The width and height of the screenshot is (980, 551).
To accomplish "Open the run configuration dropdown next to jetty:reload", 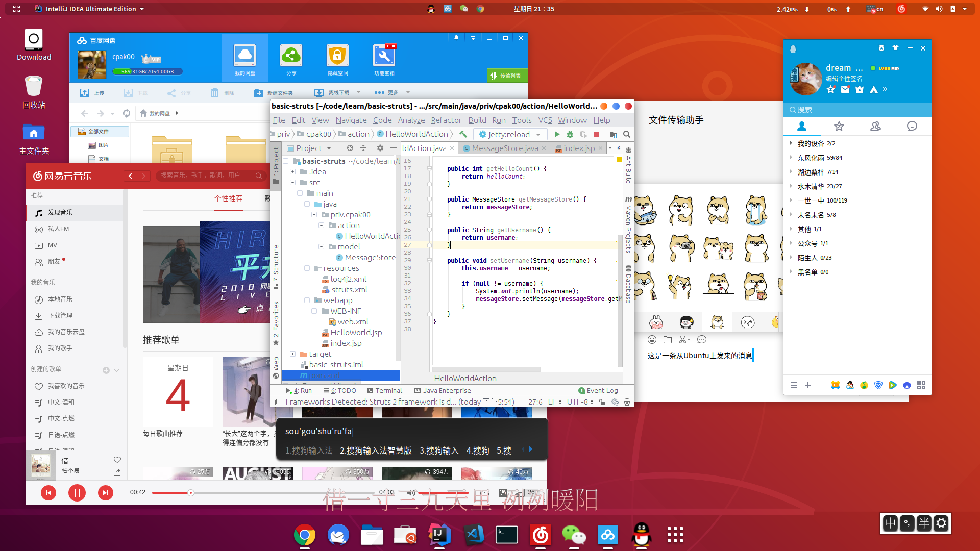I will tap(539, 134).
